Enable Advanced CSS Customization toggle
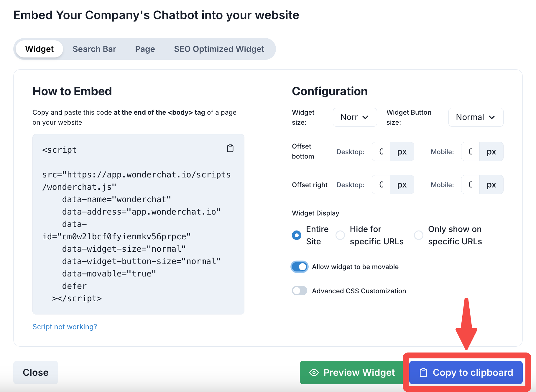This screenshot has height=392, width=536. (300, 291)
